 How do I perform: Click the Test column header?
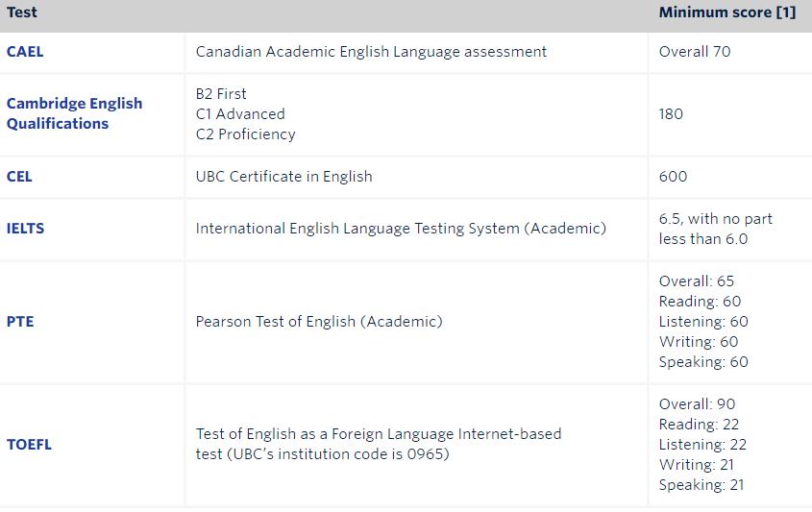pos(22,12)
